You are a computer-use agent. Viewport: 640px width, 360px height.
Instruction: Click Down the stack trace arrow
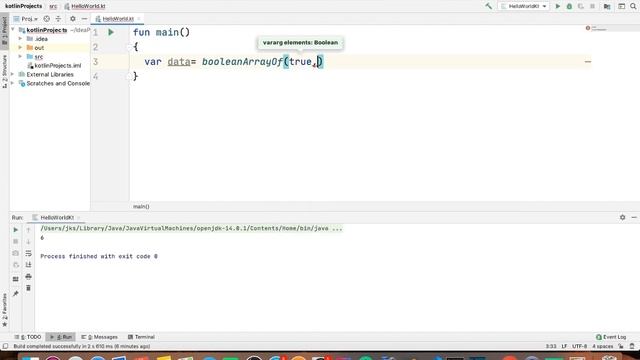(28, 242)
